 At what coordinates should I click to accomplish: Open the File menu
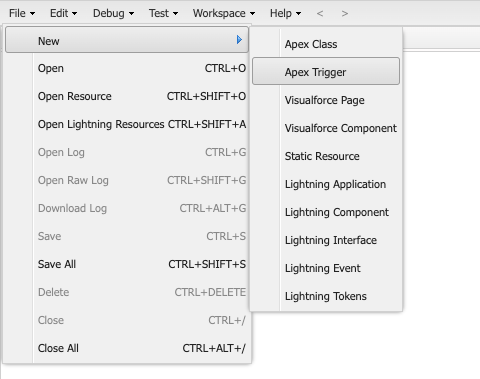coord(22,13)
